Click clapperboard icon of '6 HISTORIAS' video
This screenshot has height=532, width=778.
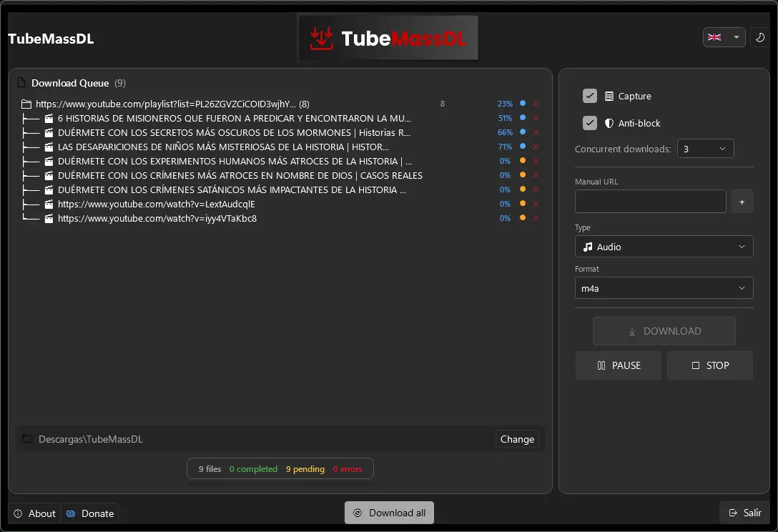[x=49, y=119]
